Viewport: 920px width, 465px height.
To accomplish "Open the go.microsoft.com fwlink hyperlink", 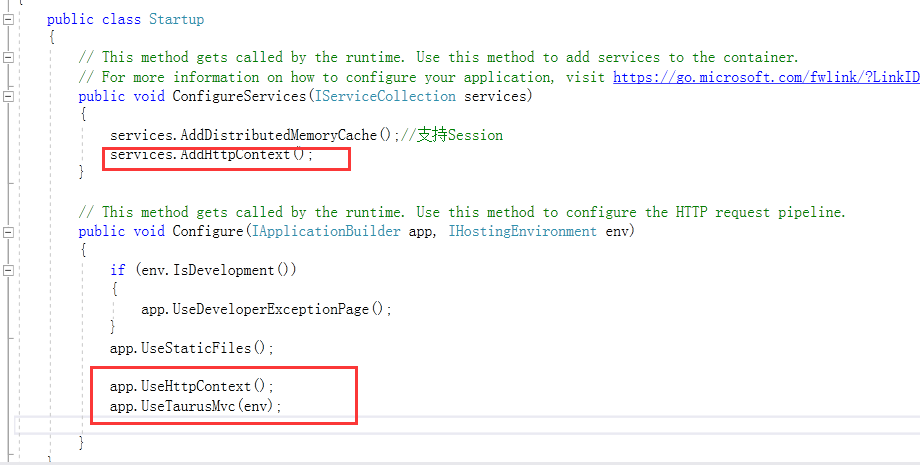I will pyautogui.click(x=766, y=77).
